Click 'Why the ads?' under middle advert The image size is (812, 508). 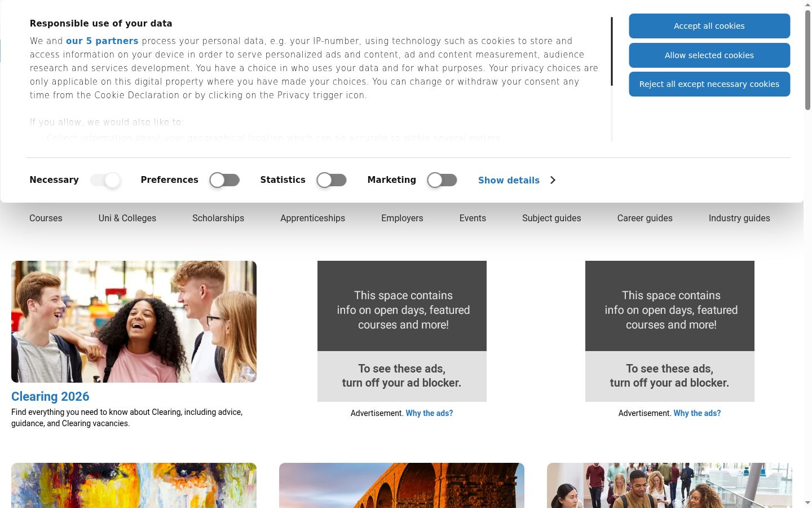429,413
